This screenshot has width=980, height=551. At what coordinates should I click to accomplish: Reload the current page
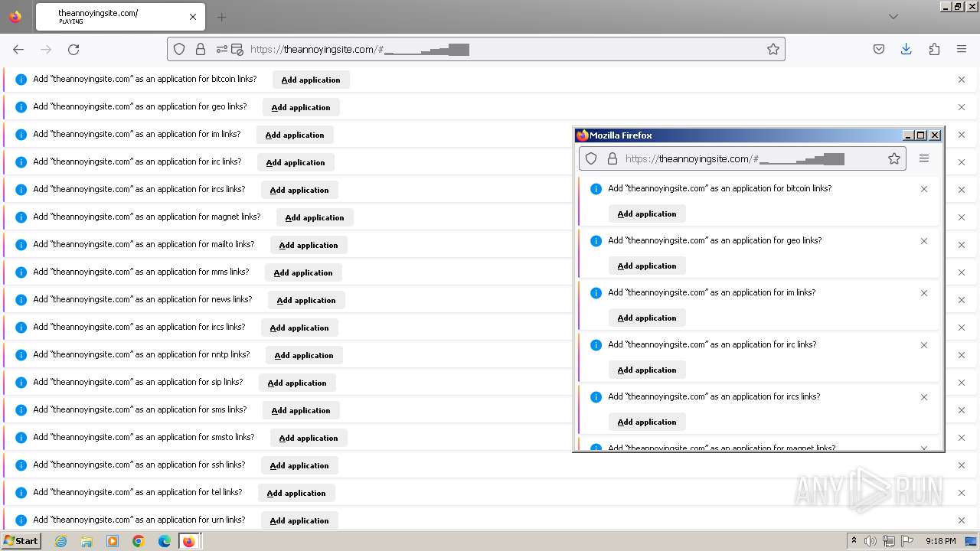click(73, 49)
